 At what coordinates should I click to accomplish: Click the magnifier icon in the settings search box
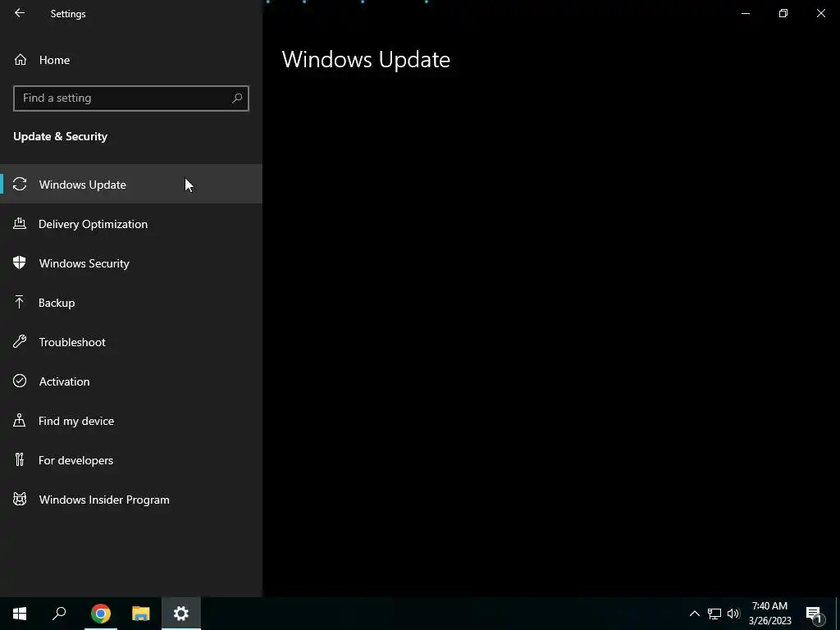point(237,98)
